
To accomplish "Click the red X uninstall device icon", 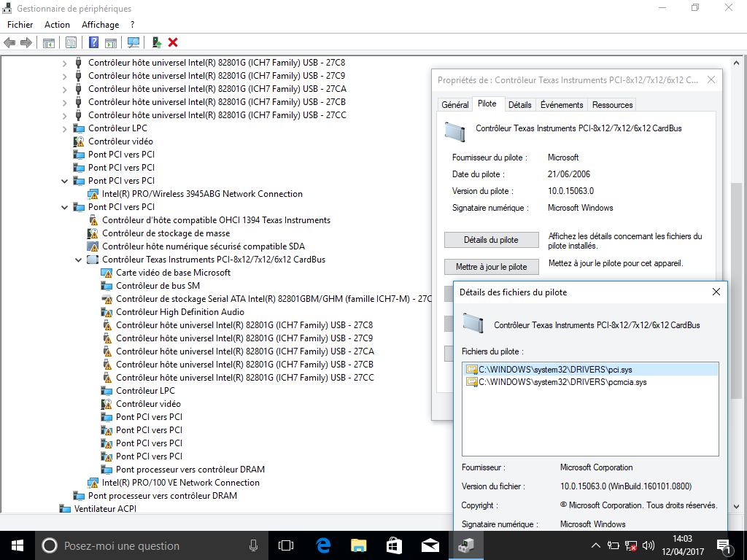I will pyautogui.click(x=173, y=43).
